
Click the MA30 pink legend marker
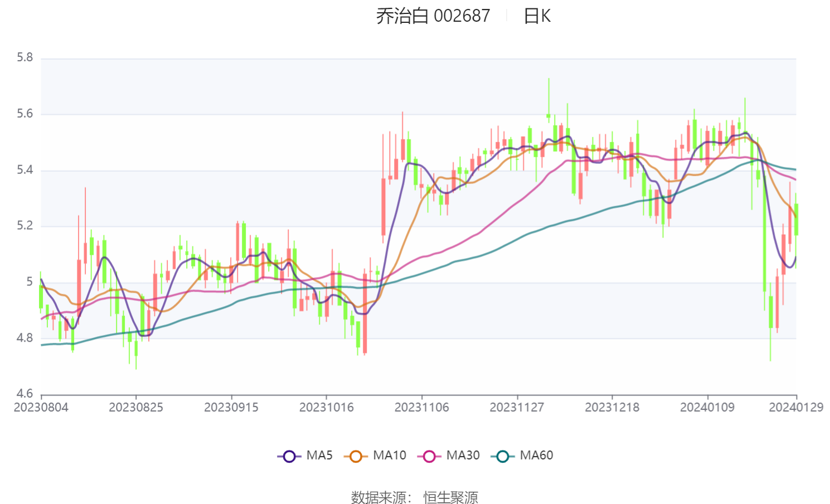tap(429, 456)
